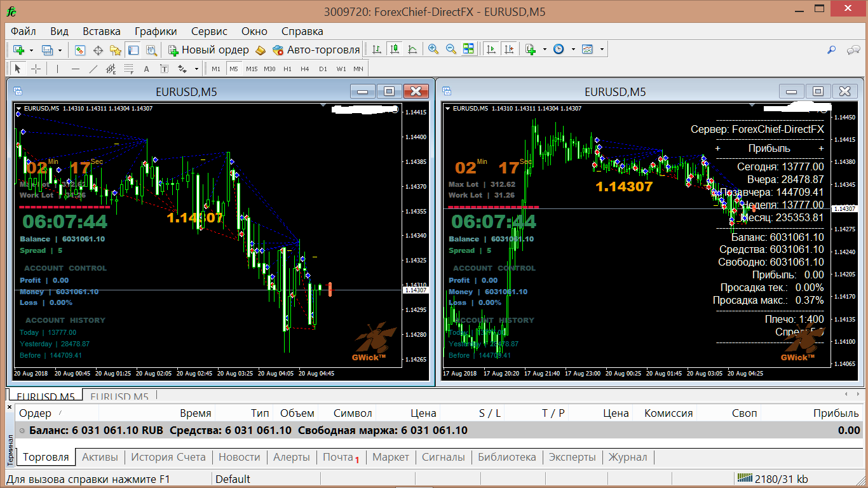Select the horizontal line tool
Screen dimensions: 868x488
click(x=76, y=69)
